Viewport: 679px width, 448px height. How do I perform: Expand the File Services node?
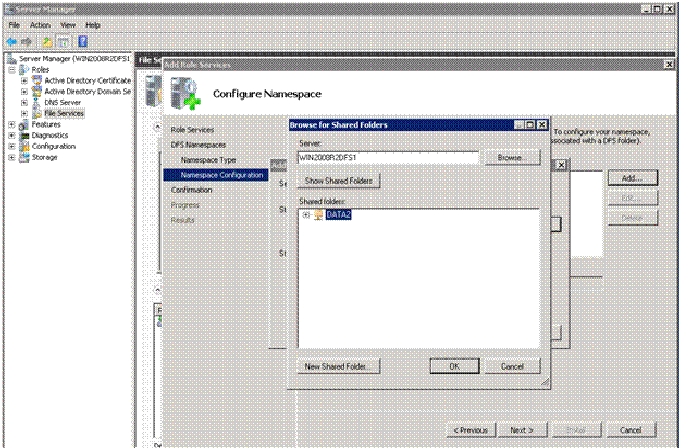pyautogui.click(x=24, y=113)
